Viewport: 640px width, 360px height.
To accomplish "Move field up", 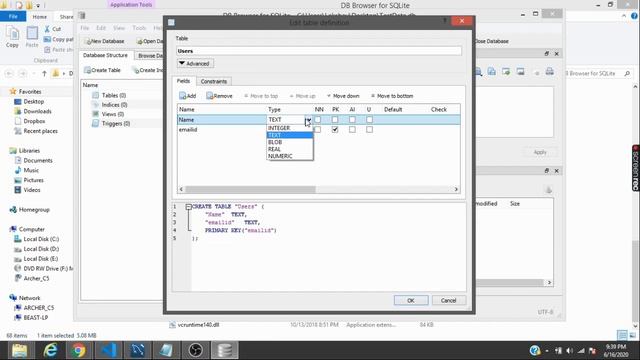I will pyautogui.click(x=302, y=96).
